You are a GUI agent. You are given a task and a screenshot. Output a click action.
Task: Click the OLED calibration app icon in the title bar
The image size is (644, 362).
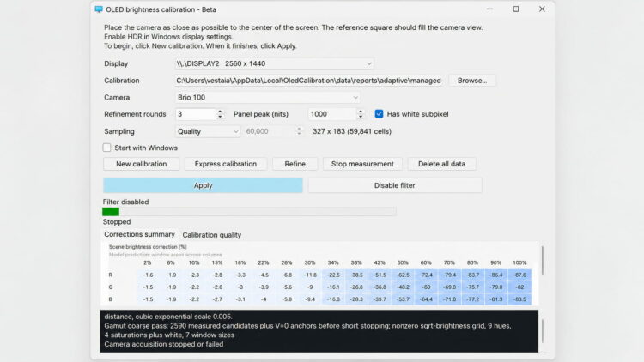[x=99, y=9]
